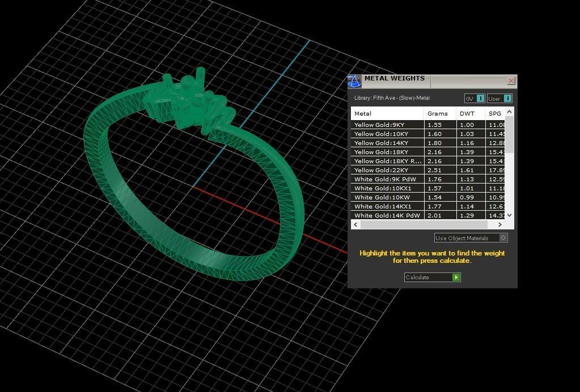Select the Yellow Gold:10KY row
580x392 pixels.
coord(427,134)
